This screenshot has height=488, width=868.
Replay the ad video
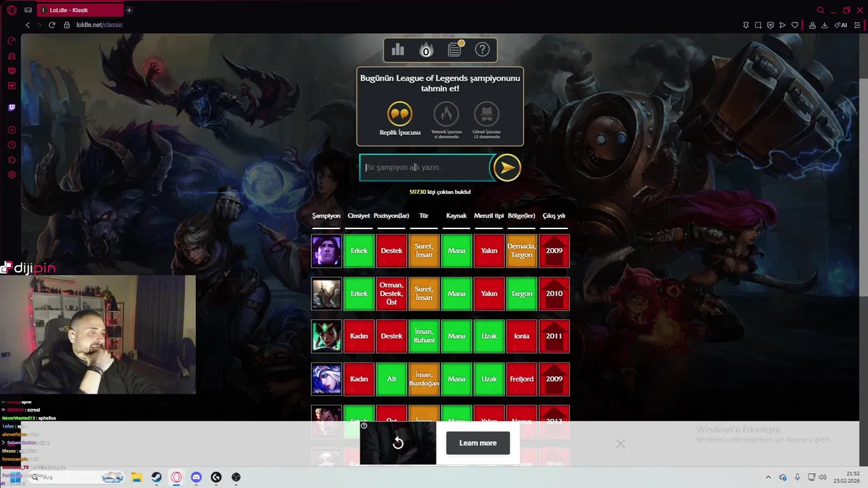(x=398, y=443)
